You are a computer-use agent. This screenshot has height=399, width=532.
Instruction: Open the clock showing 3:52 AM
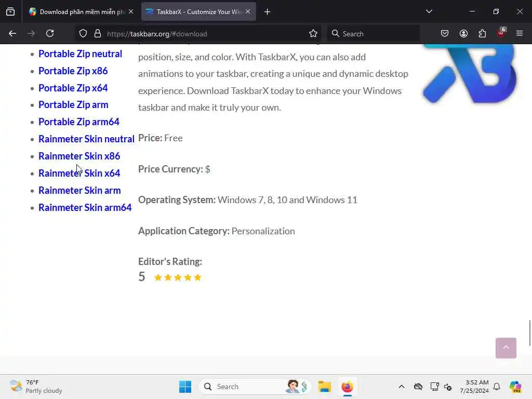[474, 387]
